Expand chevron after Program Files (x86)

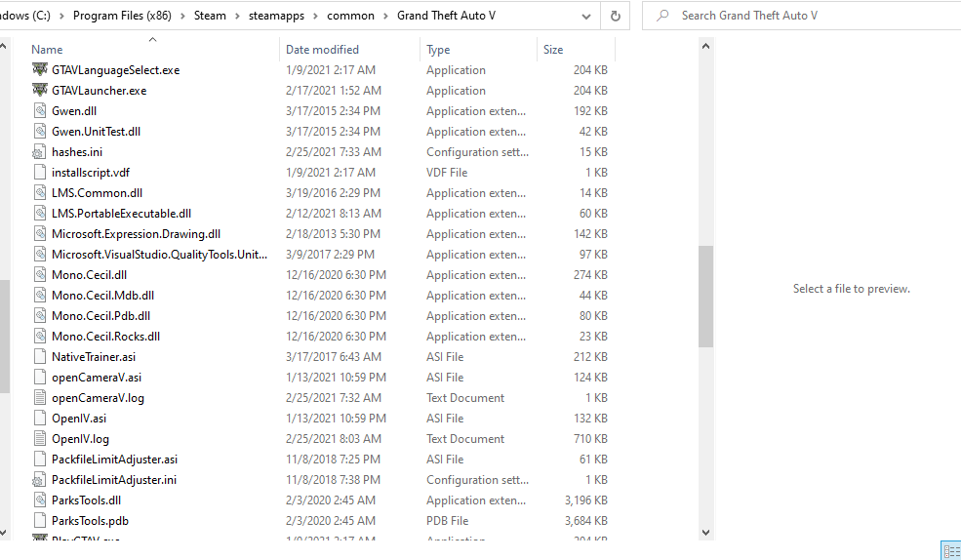coord(182,16)
